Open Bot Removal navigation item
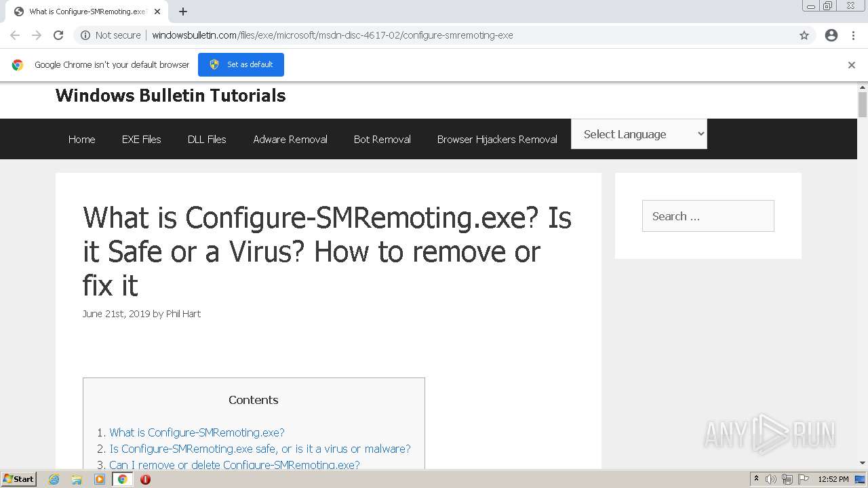 (x=382, y=139)
